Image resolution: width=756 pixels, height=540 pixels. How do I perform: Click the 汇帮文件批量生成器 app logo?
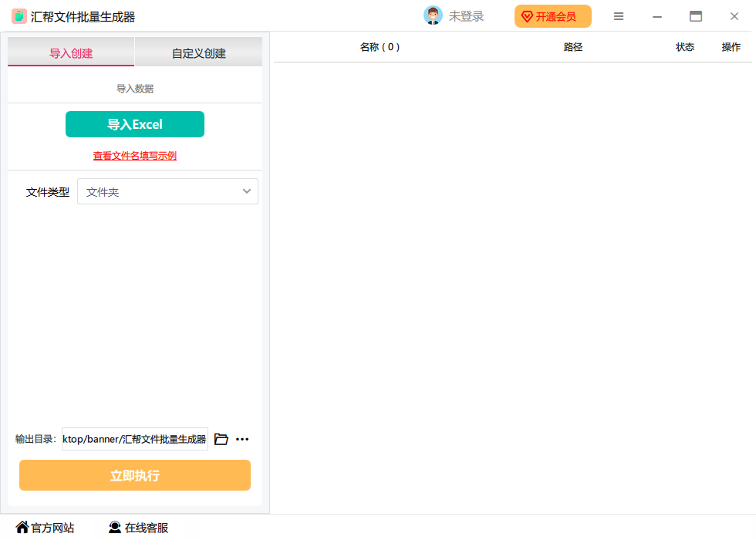[x=19, y=16]
